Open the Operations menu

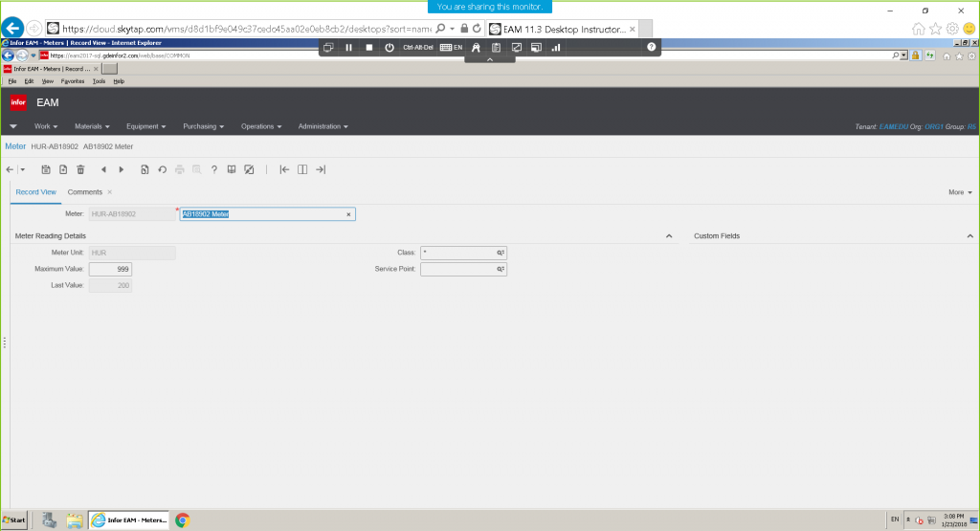click(x=261, y=126)
